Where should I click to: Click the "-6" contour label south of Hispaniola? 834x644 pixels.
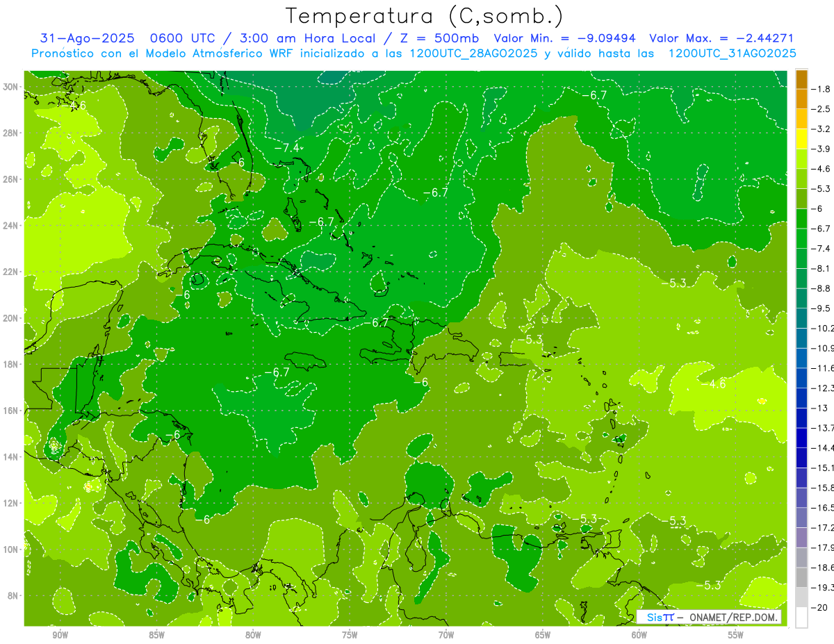point(420,381)
